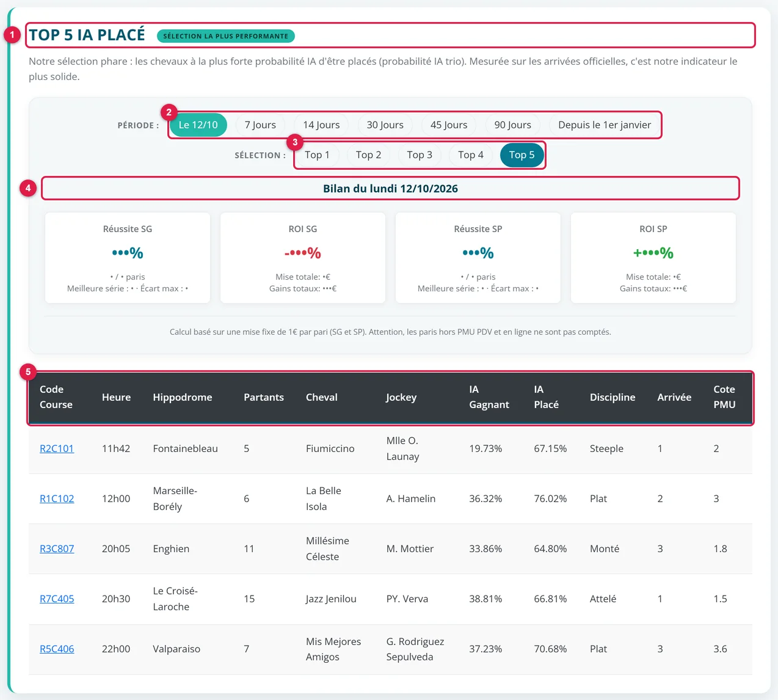Click the Réussite SG stat card
Viewport: 778px width, 700px height.
pos(128,258)
